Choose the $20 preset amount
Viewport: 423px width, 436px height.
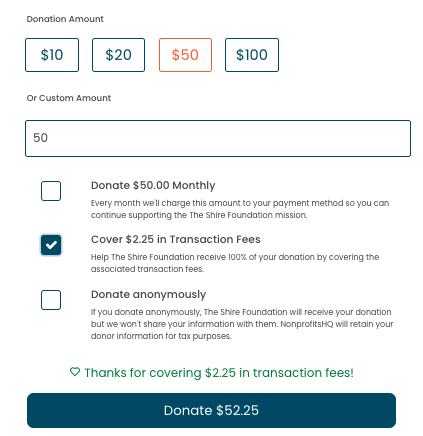pos(118,55)
